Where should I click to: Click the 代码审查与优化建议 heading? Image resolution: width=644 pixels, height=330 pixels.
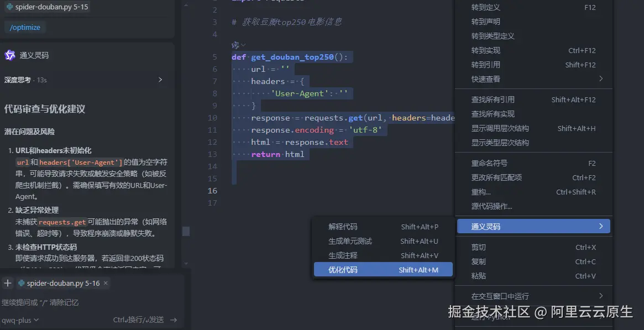44,109
